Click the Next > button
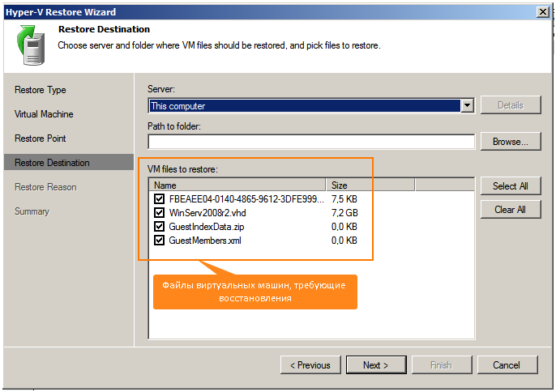Screen dimensions: 556x392 click(x=375, y=365)
